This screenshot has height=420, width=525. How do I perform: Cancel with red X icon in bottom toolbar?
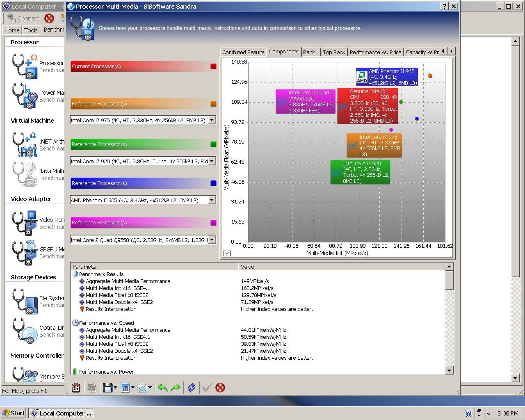pos(220,388)
